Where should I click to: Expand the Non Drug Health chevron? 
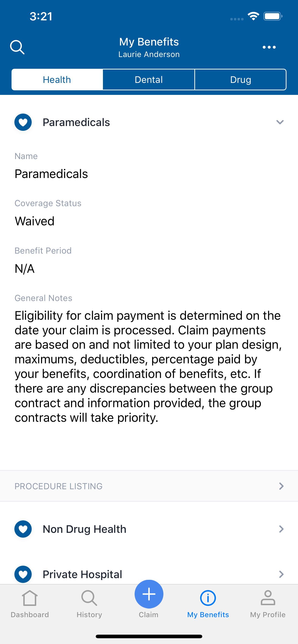click(281, 529)
